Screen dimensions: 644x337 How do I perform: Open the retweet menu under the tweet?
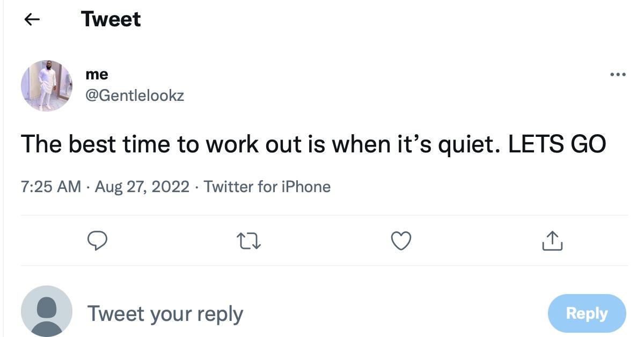[250, 241]
